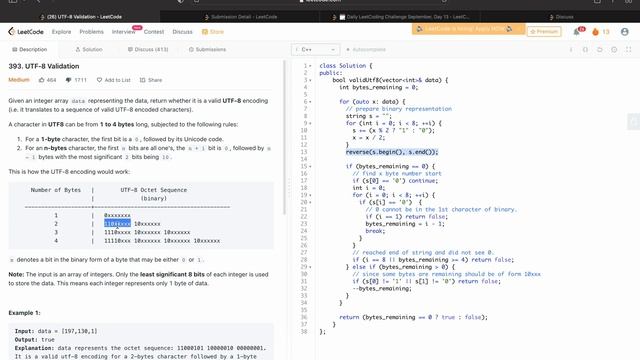
Task: Collapse code fold arrow at line 29
Action: click(310, 267)
